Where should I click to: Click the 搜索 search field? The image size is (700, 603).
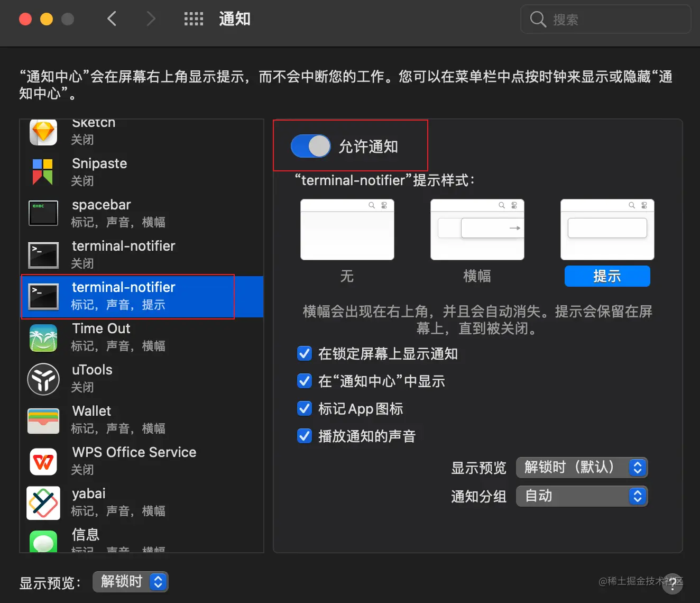(x=606, y=20)
